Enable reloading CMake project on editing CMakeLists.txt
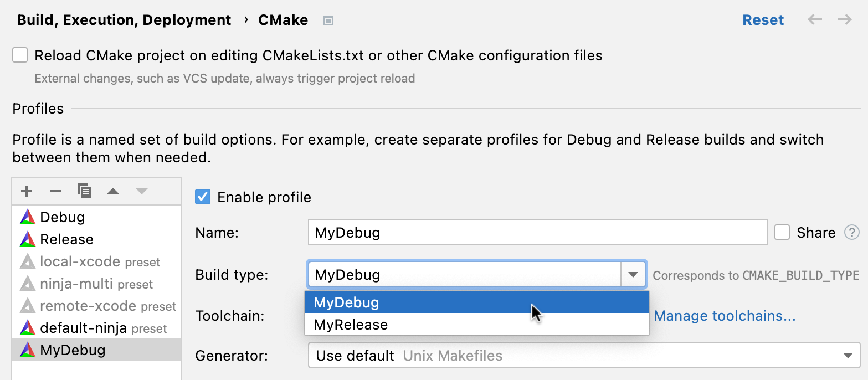This screenshot has width=868, height=380. (20, 55)
